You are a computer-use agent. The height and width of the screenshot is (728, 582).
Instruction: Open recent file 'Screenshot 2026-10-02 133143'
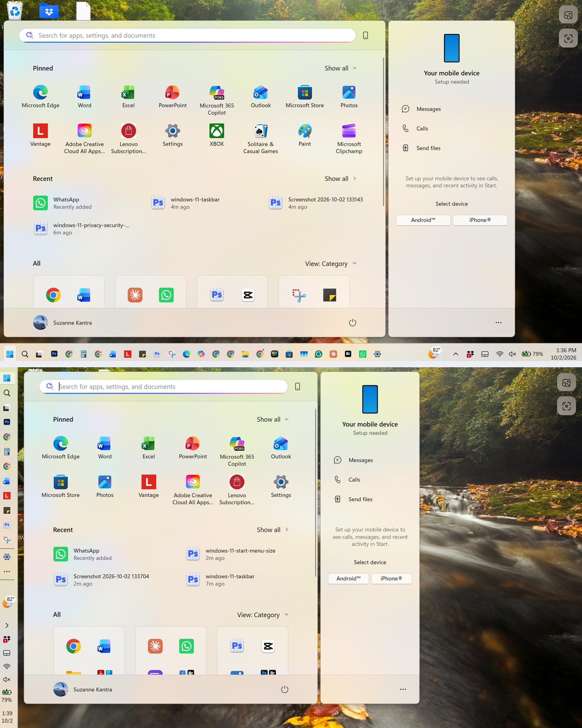(316, 203)
